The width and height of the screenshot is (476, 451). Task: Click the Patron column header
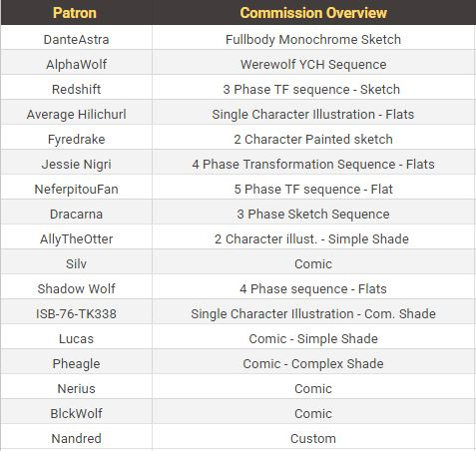(76, 13)
